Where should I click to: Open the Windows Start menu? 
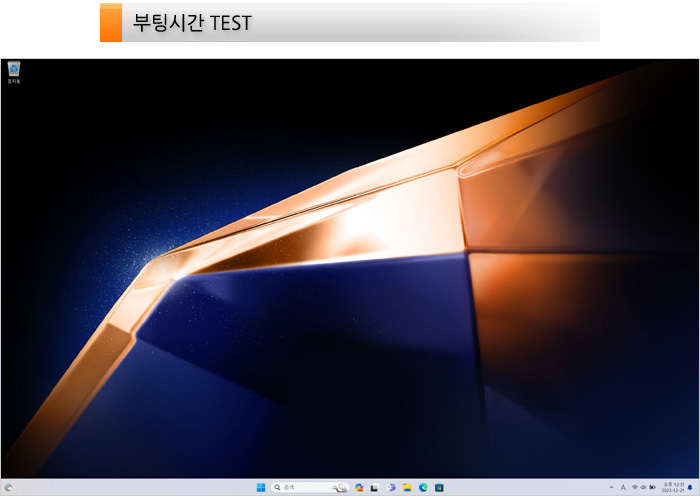pos(261,488)
